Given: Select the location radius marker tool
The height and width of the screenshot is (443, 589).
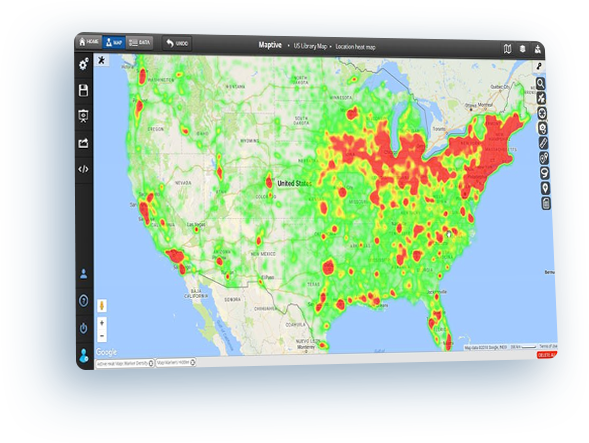Looking at the screenshot, I should 542,128.
